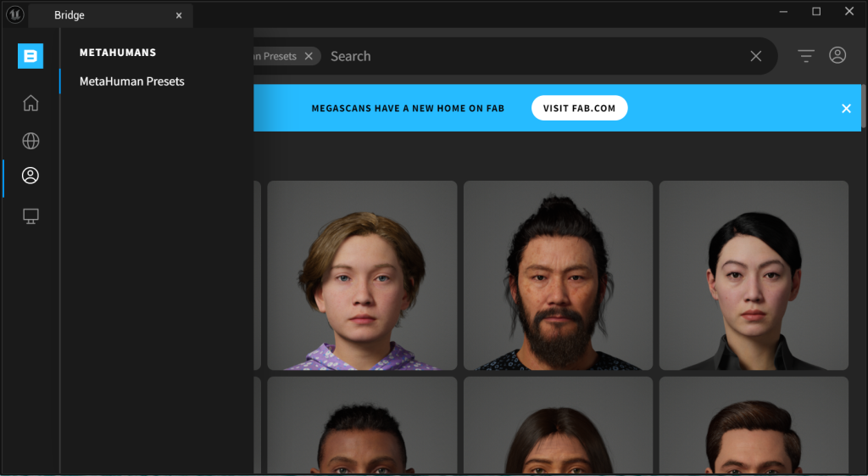
Task: Open the filter options icon
Action: point(806,55)
